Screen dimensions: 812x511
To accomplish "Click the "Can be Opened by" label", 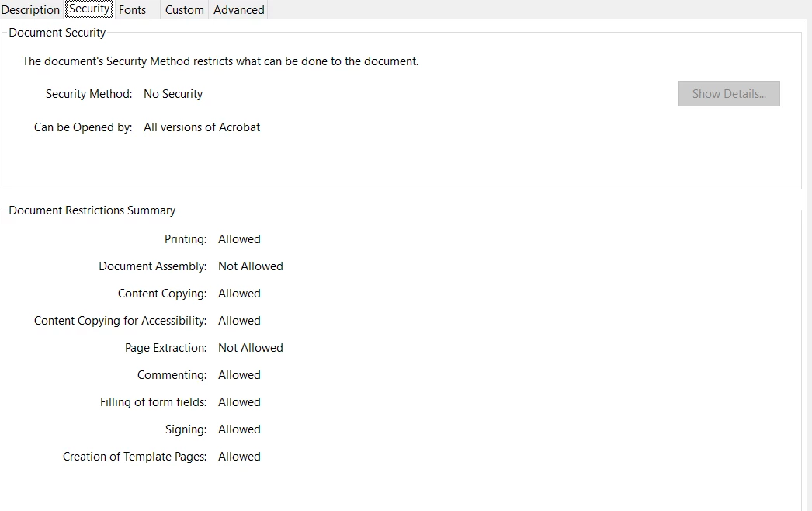I will [83, 127].
